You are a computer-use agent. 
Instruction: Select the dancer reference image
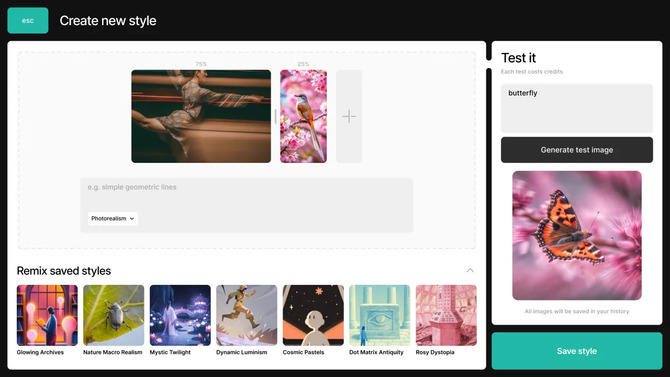(x=201, y=116)
